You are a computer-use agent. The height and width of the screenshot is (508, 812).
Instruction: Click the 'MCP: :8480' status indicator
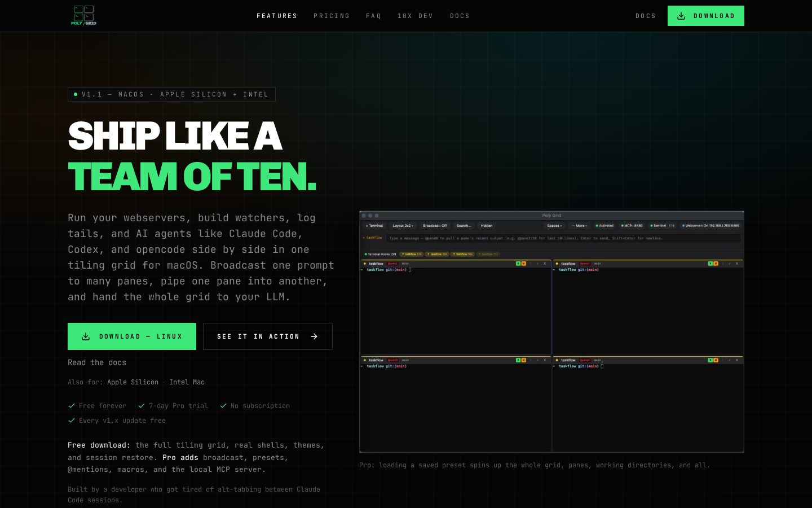[x=632, y=226]
